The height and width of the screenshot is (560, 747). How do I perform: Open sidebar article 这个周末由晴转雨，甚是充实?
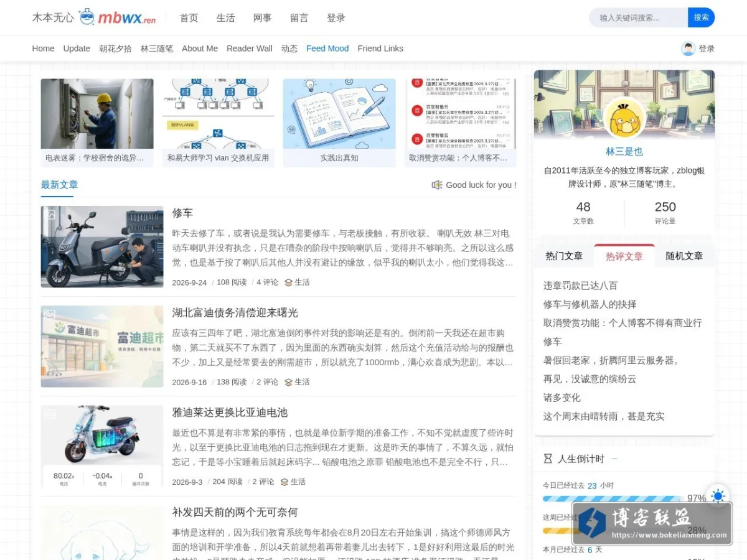coord(604,416)
